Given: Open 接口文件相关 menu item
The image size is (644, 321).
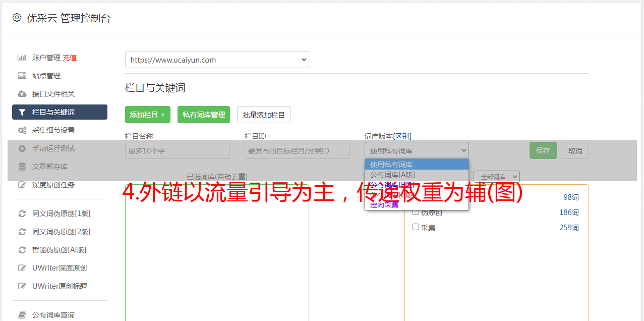Looking at the screenshot, I should click(53, 94).
